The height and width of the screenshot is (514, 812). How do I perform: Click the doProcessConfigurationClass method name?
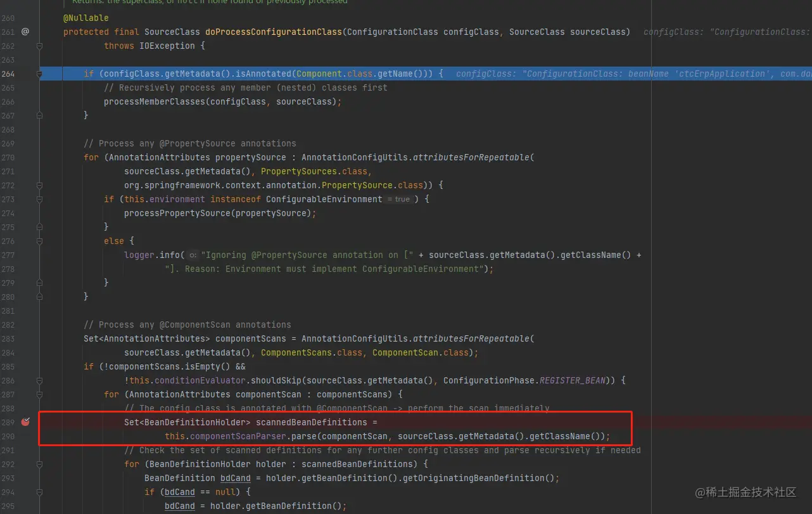pyautogui.click(x=274, y=32)
